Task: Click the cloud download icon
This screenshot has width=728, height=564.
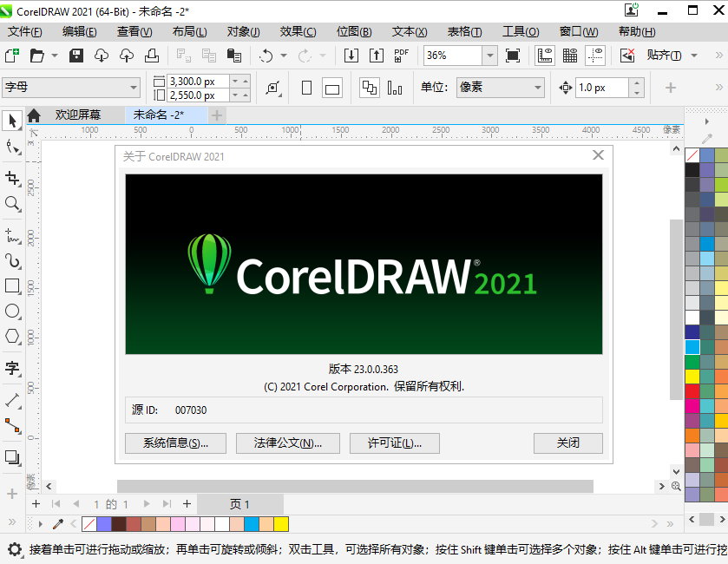Action: point(102,56)
